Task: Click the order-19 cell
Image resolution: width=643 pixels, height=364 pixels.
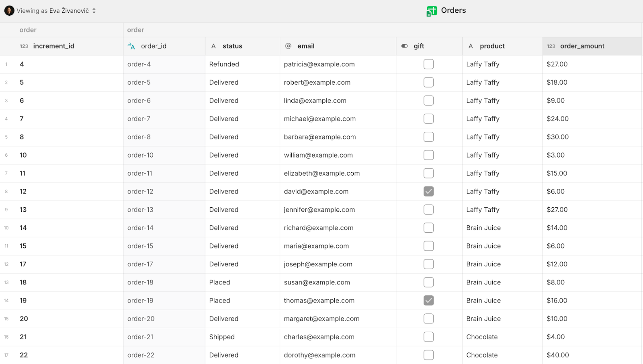Action: coord(164,301)
